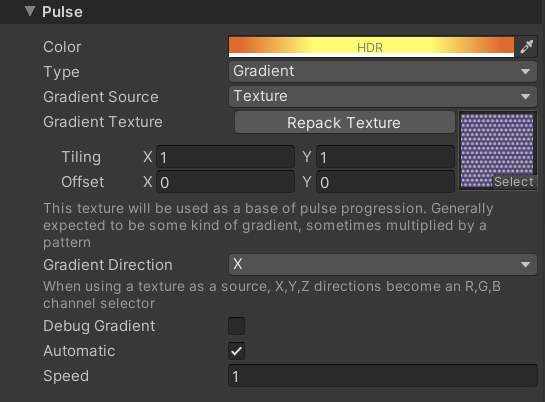Click the Pulse section header title
The image size is (545, 402).
tap(62, 12)
